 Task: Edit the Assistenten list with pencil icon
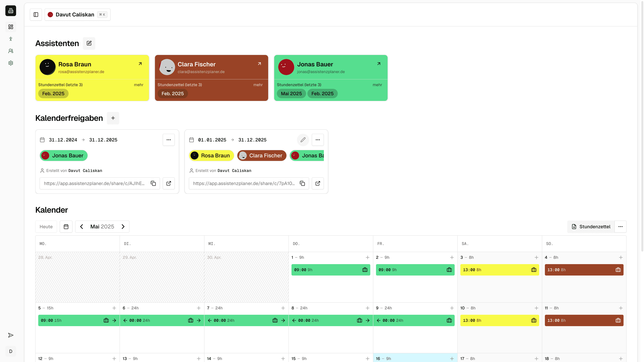(89, 43)
